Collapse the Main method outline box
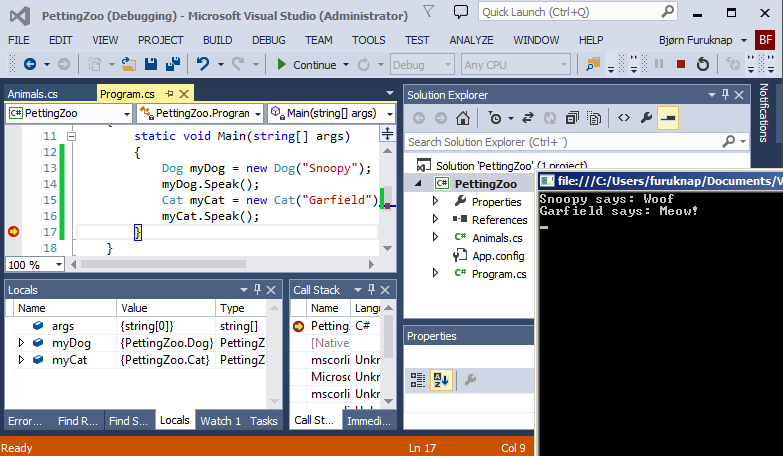Screen dimensions: 783x456 [71, 136]
